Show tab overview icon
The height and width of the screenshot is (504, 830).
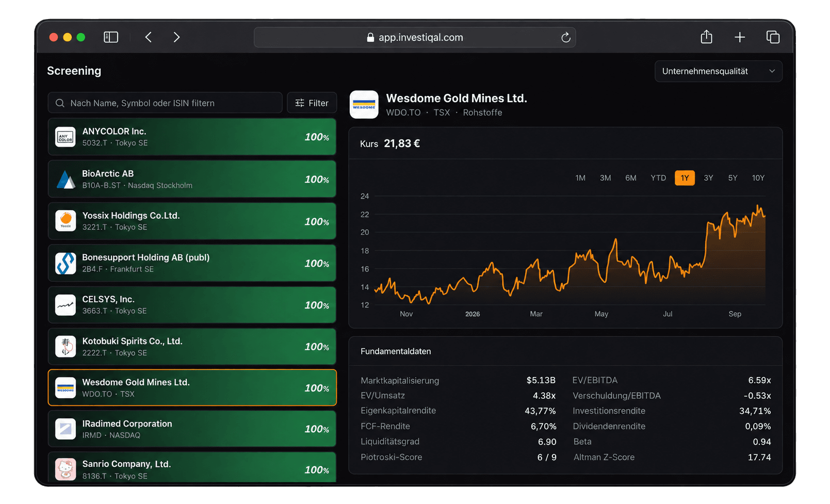(773, 37)
